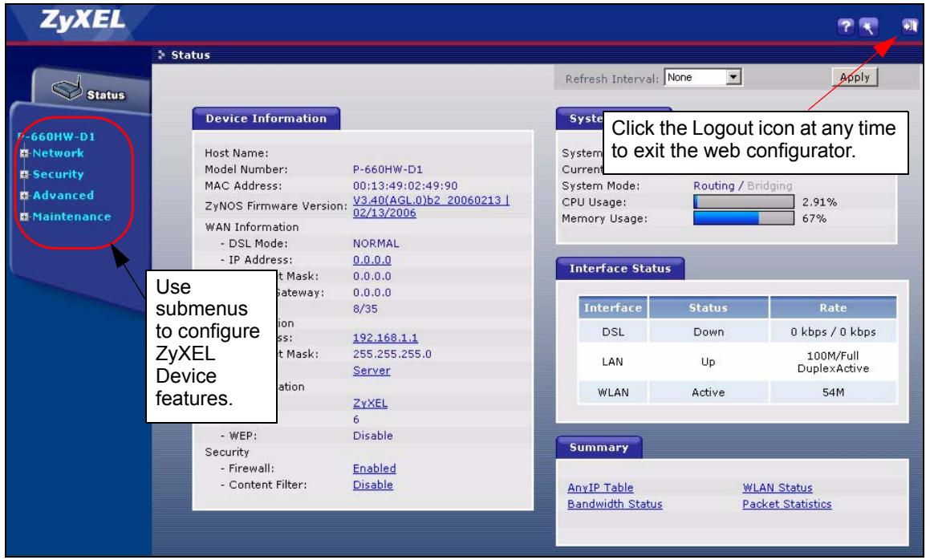
Task: Select the P-660HW-D1 root node
Action: point(57,136)
